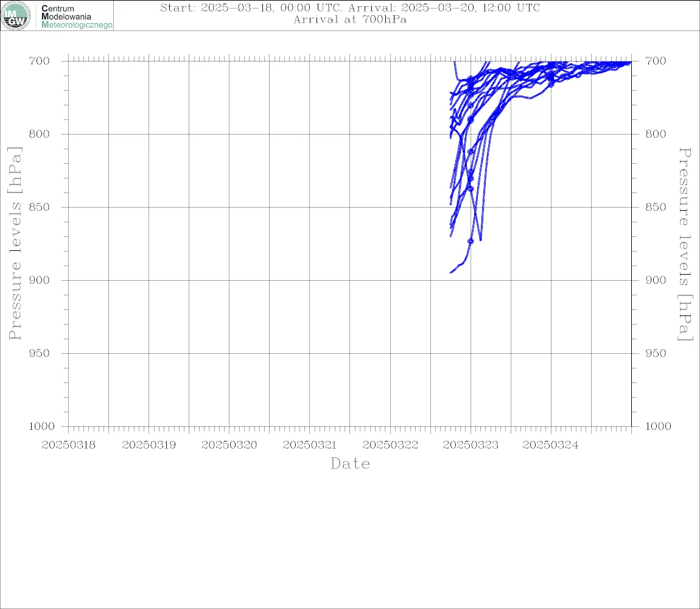Click the right axis 900 label
This screenshot has width=700, height=609.
[x=656, y=280]
